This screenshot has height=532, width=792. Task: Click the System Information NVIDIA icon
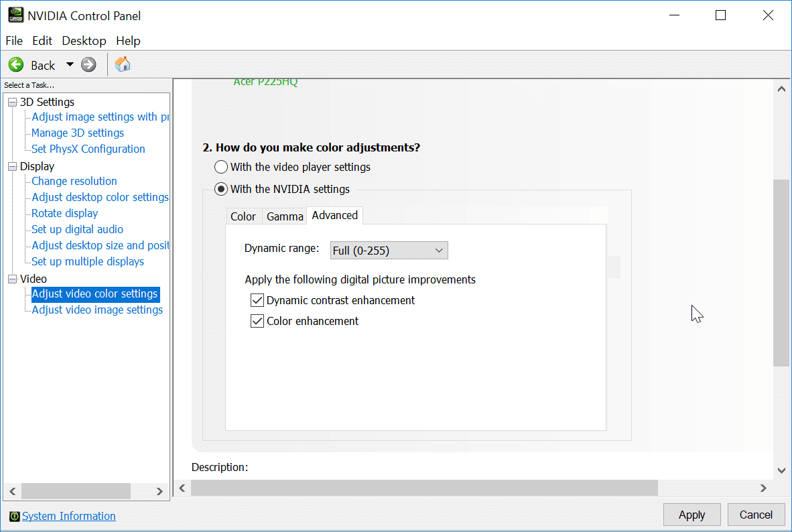pyautogui.click(x=15, y=516)
